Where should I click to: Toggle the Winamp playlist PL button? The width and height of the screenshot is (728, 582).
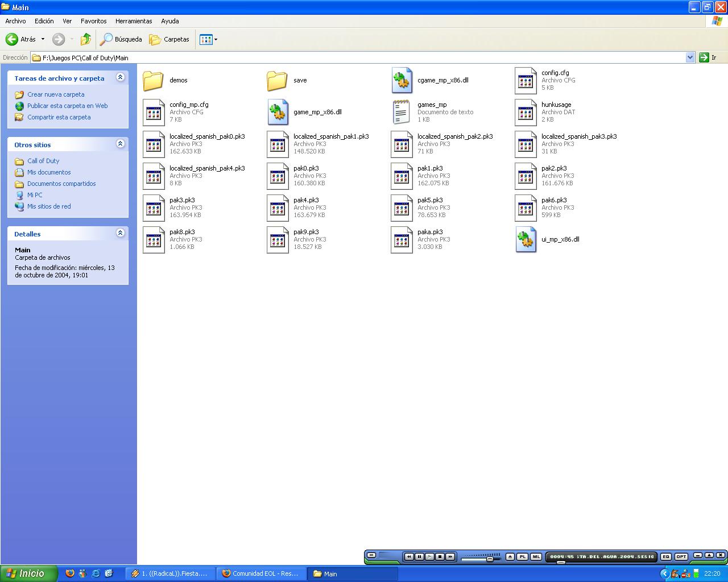(x=522, y=557)
